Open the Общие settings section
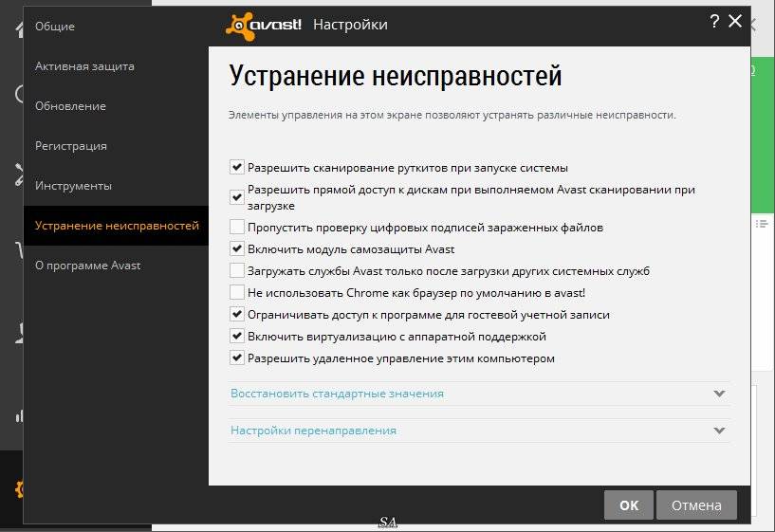This screenshot has width=775, height=532. [x=55, y=27]
